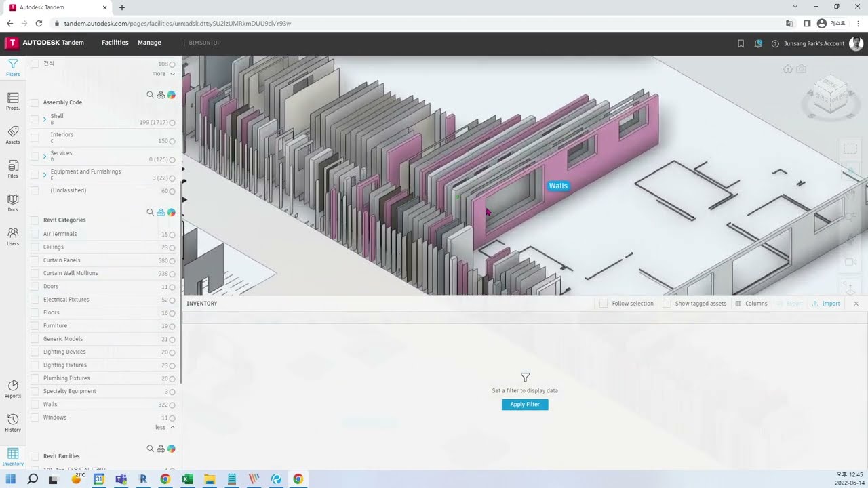
Task: Open Junsang Park's Account menu
Action: coord(814,43)
